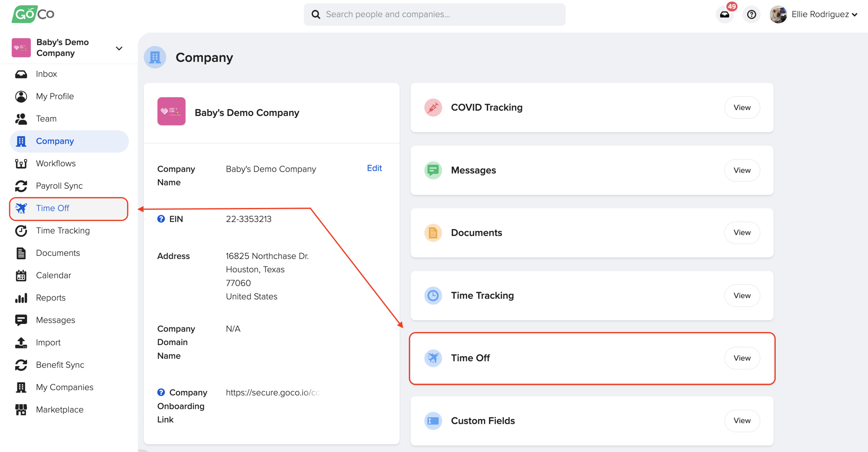Open the Ellie Rodriguez user menu
The image size is (868, 452).
(814, 15)
